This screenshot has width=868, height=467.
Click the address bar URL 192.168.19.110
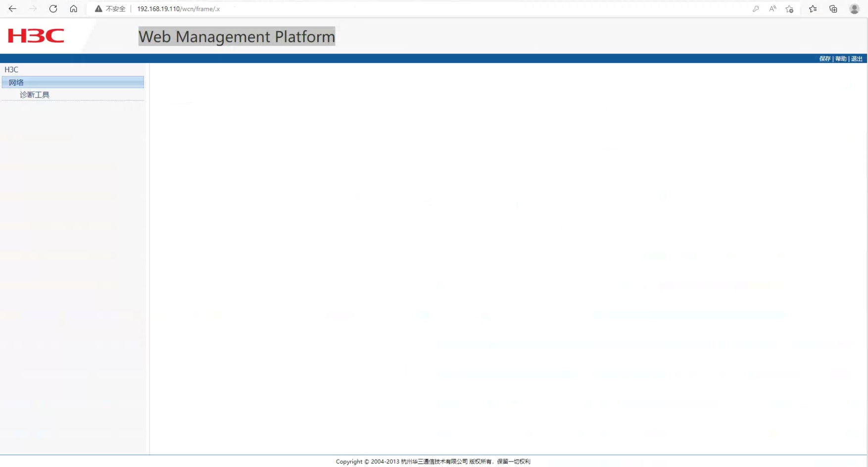[178, 9]
